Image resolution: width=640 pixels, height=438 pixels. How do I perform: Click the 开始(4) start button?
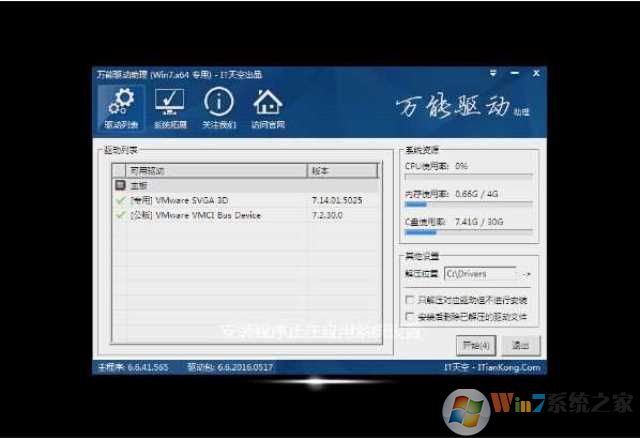(476, 346)
